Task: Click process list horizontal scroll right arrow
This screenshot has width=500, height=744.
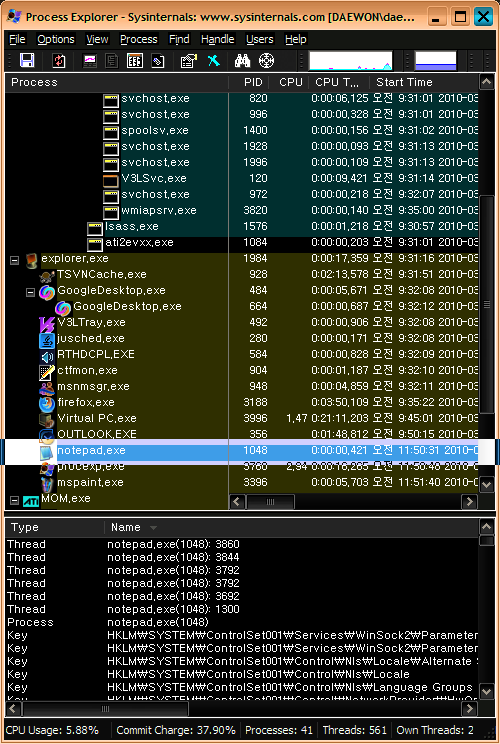Action: click(x=470, y=502)
